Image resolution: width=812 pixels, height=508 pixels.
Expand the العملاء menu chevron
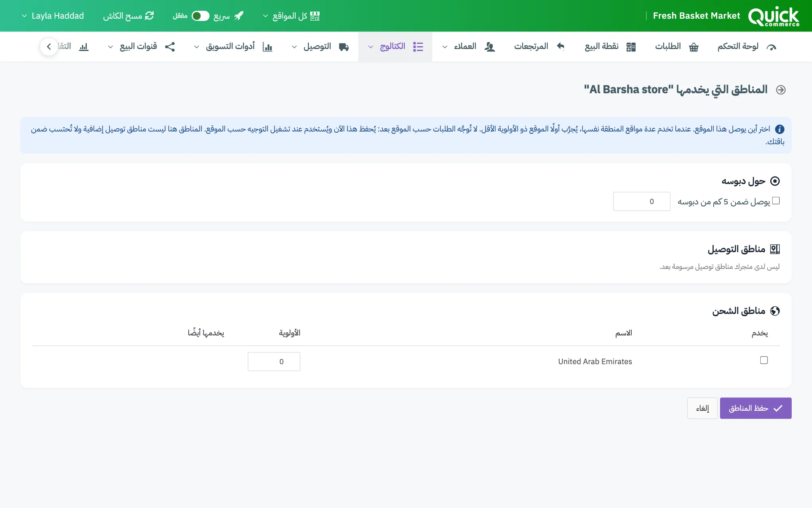click(445, 47)
